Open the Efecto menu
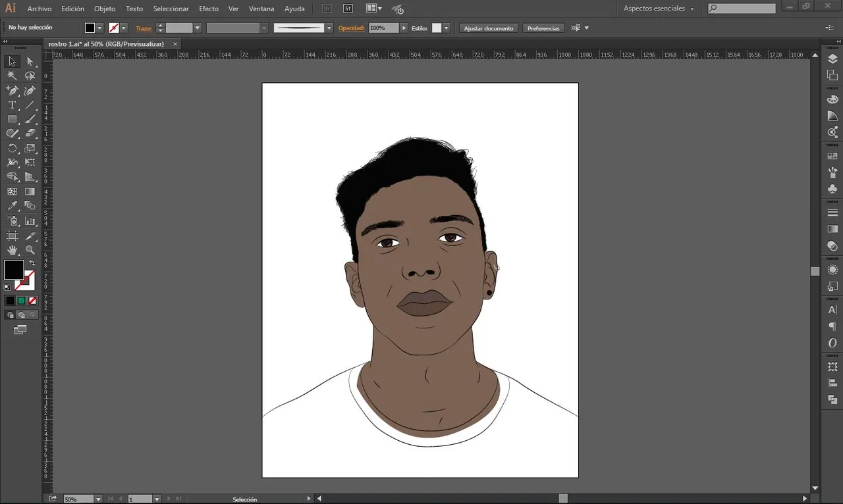843x504 pixels. (x=209, y=9)
